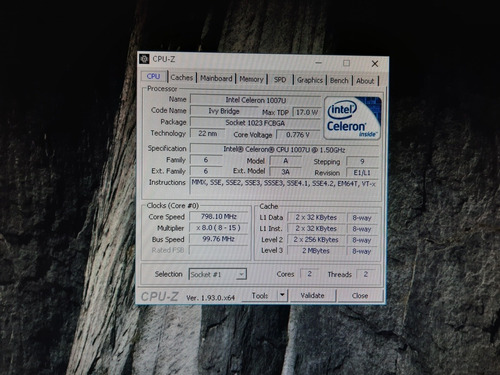Click the Name field Intel Celeron 1007U

click(x=255, y=100)
